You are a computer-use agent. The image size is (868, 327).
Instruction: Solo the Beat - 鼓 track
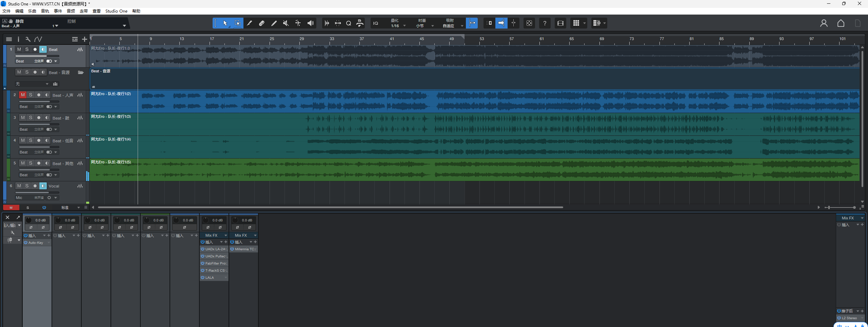coord(31,118)
